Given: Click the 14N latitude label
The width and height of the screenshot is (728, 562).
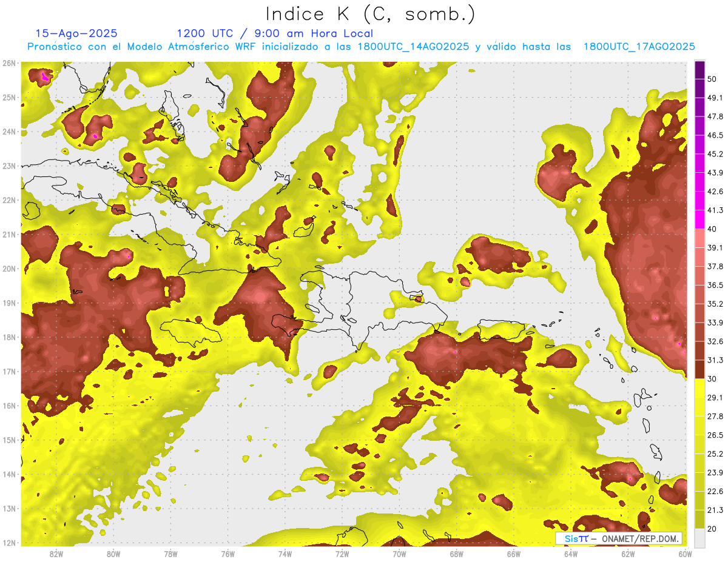Looking at the screenshot, I should (9, 474).
